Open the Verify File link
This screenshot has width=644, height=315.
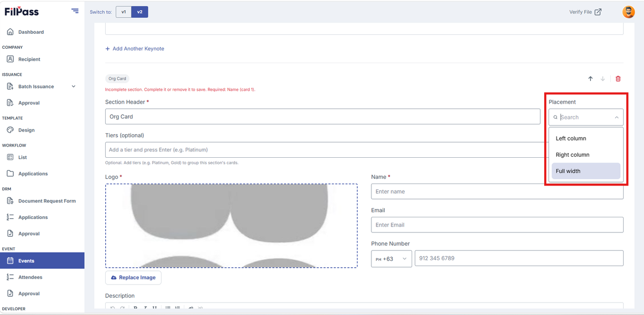(585, 12)
